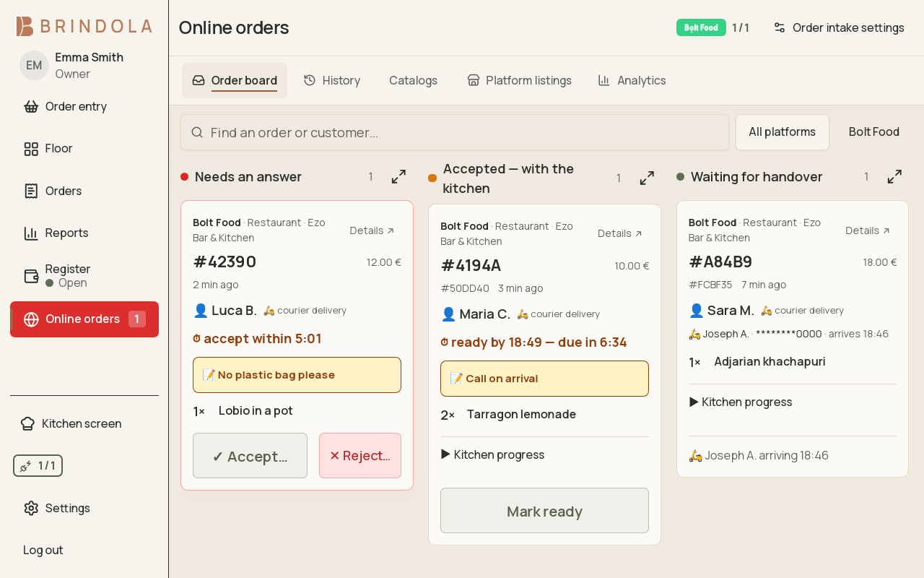
Task: Open the Online orders badge showing 1
Action: [137, 319]
